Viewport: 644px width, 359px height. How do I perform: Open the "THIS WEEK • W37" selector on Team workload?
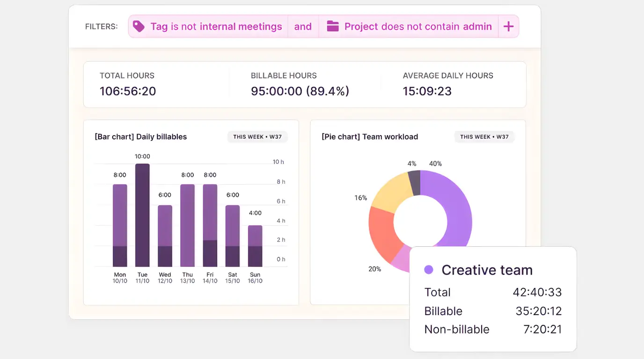pos(484,136)
